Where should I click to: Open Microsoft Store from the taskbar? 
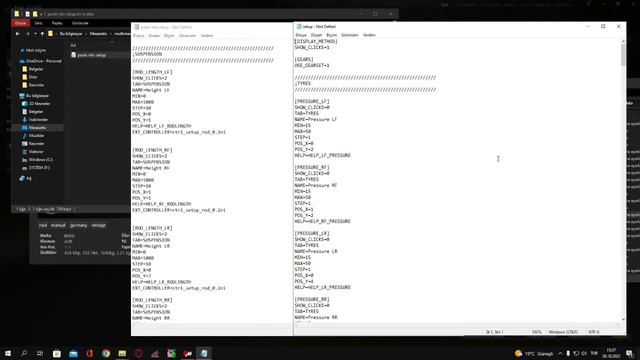pos(57,353)
